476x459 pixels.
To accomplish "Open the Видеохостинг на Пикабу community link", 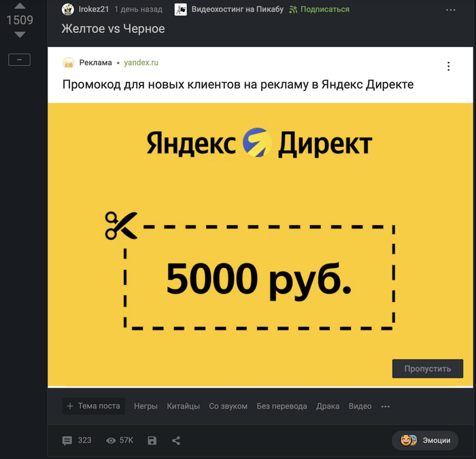I will pos(237,10).
